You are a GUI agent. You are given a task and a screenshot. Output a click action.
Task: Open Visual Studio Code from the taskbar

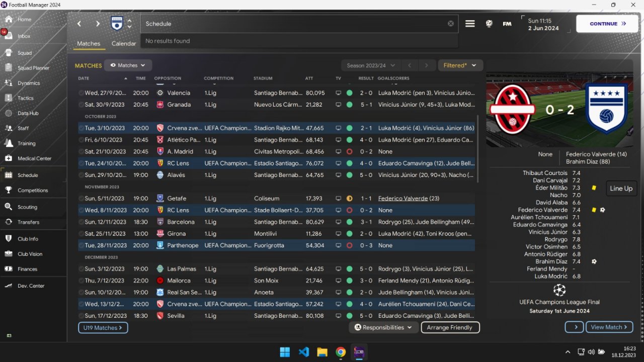point(304,352)
